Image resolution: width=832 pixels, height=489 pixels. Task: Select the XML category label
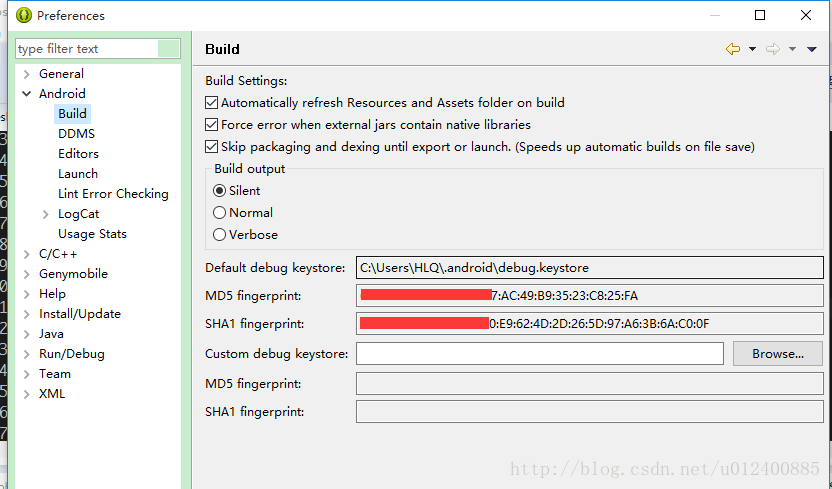point(52,394)
